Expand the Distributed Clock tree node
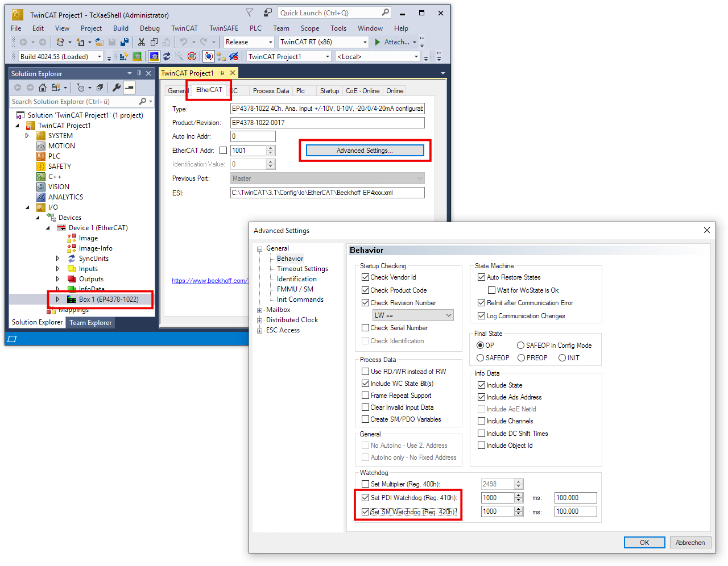The image size is (728, 566). 260,321
